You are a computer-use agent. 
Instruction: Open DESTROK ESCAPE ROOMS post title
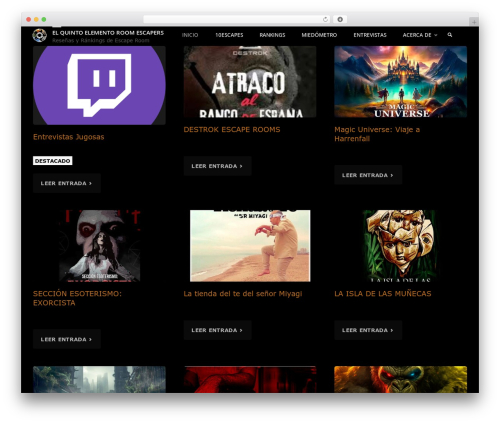click(x=232, y=130)
